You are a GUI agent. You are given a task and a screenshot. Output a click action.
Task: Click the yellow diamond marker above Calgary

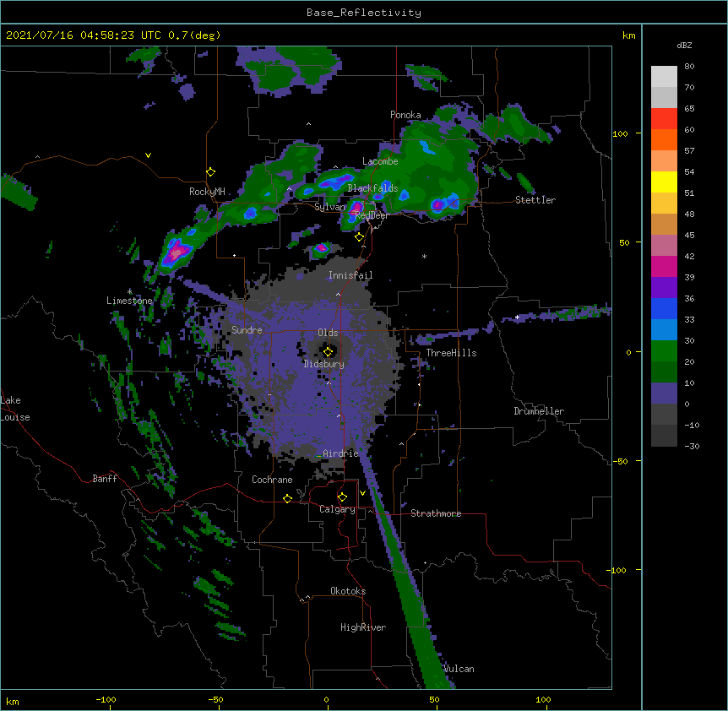point(342,497)
